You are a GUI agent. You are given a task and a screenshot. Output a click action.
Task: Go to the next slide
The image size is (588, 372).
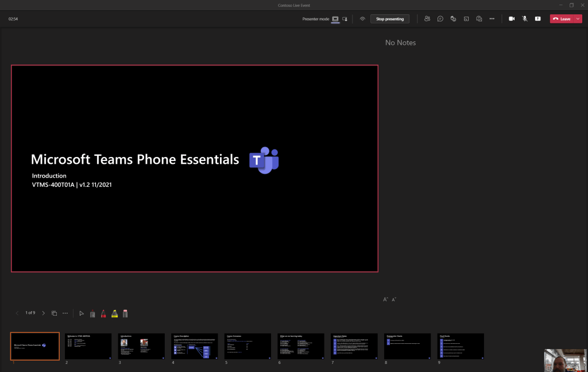pyautogui.click(x=44, y=313)
